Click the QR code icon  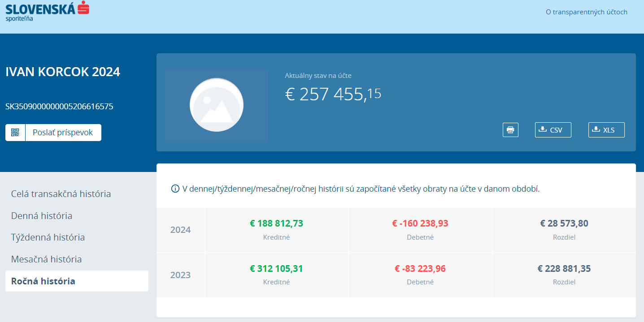(15, 133)
